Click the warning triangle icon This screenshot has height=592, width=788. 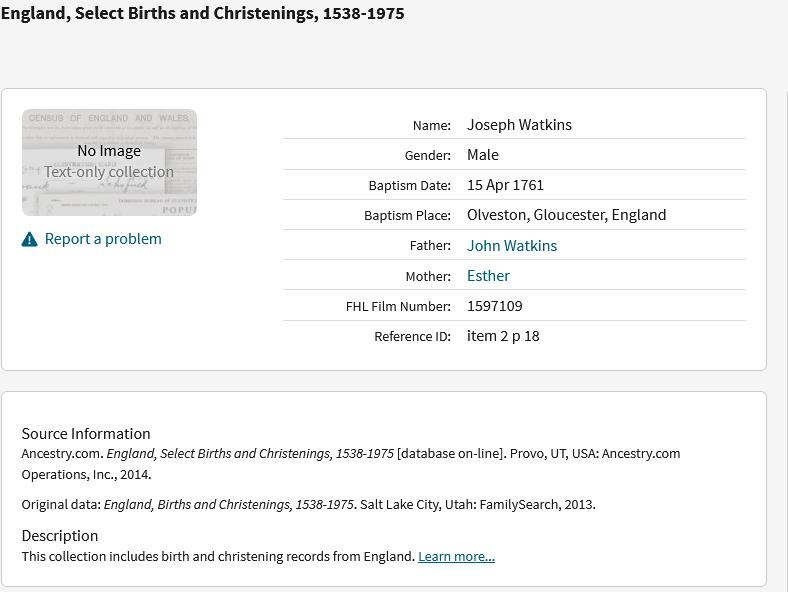click(30, 239)
